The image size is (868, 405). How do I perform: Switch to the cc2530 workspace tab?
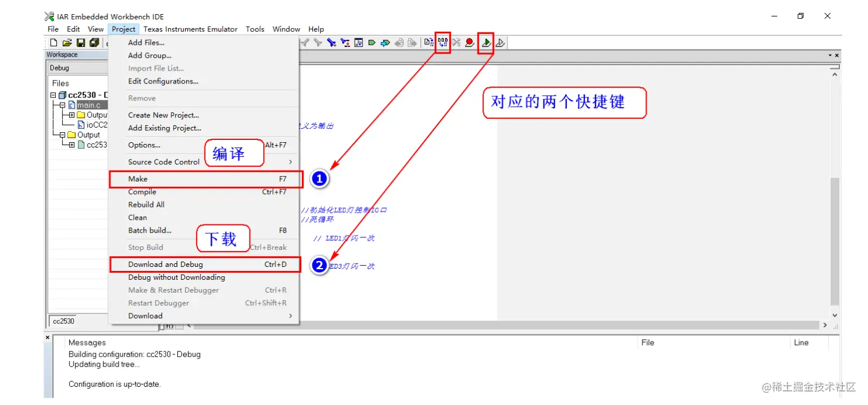63,322
